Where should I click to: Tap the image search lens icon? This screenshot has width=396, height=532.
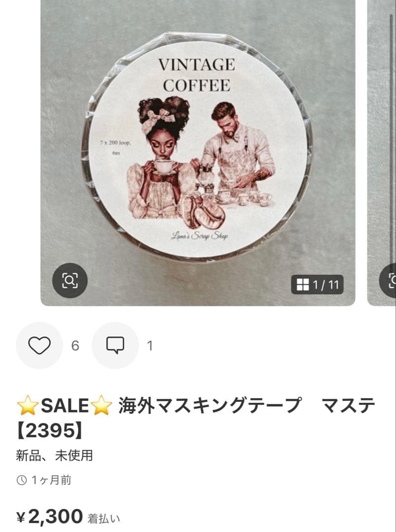pos(70,281)
